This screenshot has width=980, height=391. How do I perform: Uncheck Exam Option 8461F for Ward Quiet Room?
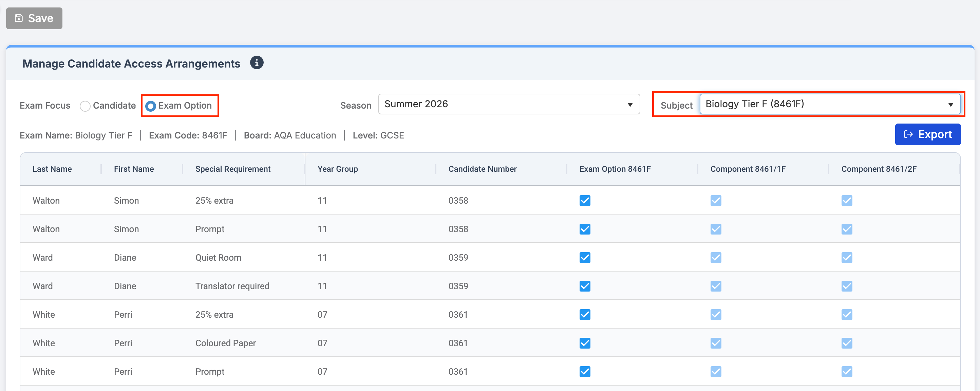click(585, 258)
